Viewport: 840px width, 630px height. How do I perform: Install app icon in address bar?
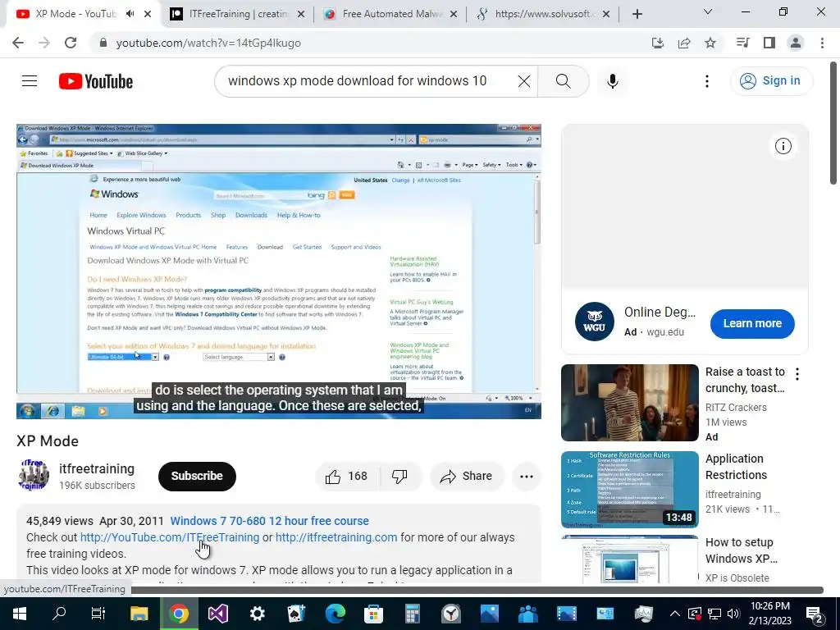click(x=658, y=43)
